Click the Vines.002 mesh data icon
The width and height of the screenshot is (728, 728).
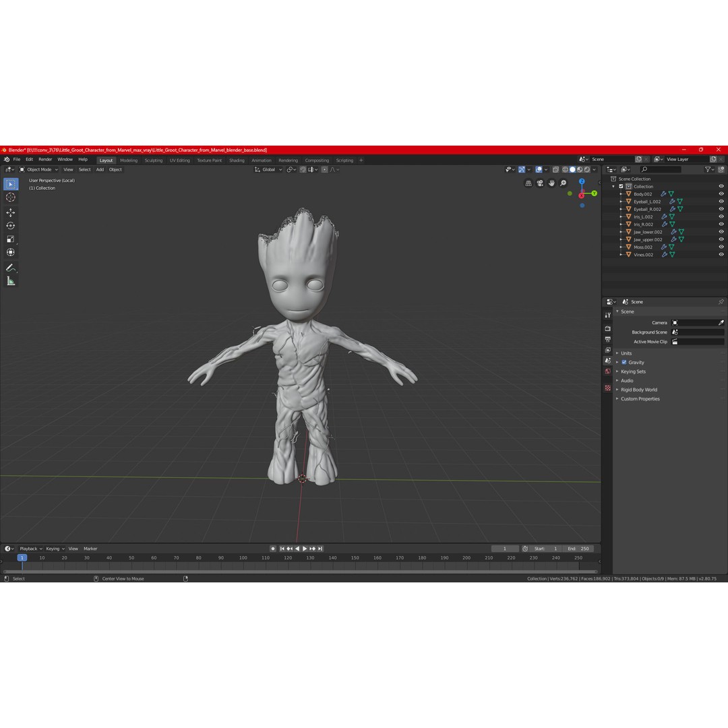(672, 255)
